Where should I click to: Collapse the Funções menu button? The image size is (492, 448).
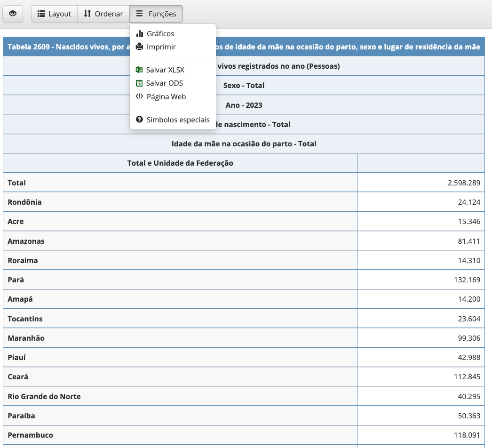tap(156, 14)
